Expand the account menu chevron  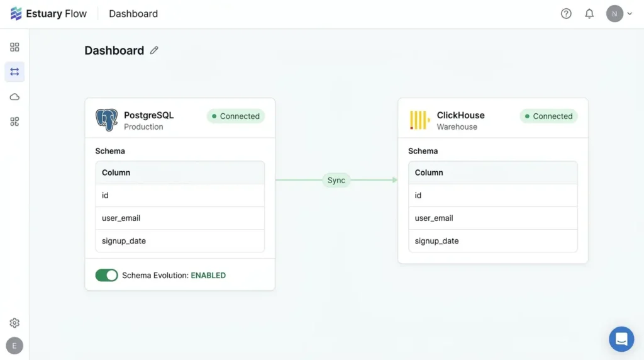[630, 14]
